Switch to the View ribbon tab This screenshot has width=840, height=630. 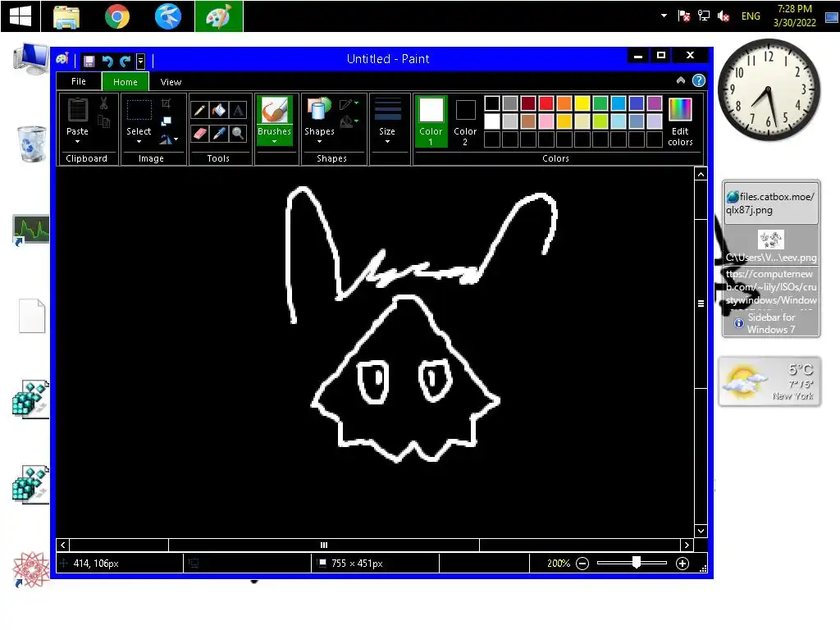[171, 82]
